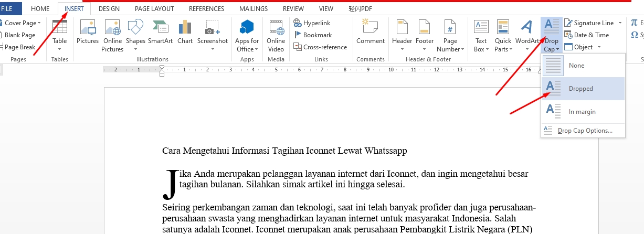Insert a Blank Page
The width and height of the screenshot is (644, 234).
point(19,35)
